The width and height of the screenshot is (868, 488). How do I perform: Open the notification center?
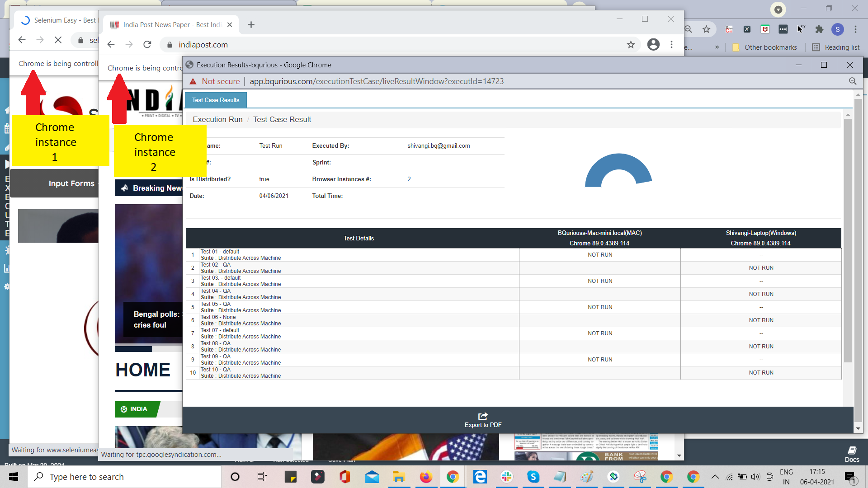coord(850,477)
